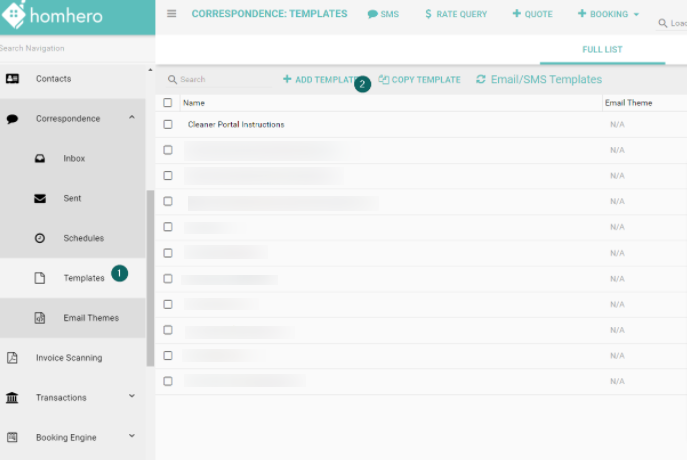Expand the Transactions menu
The height and width of the screenshot is (460, 687).
(132, 397)
